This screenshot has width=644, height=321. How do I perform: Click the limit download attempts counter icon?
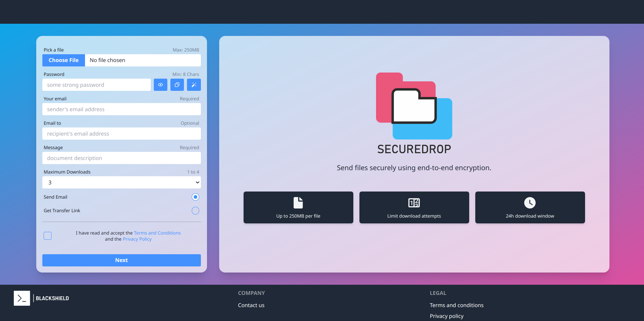414,203
